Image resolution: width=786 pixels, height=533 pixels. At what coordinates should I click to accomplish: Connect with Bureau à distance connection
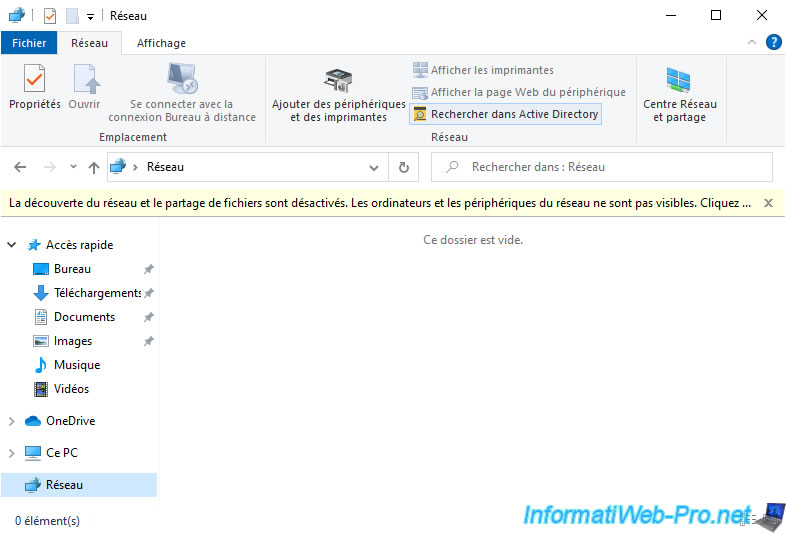(182, 93)
